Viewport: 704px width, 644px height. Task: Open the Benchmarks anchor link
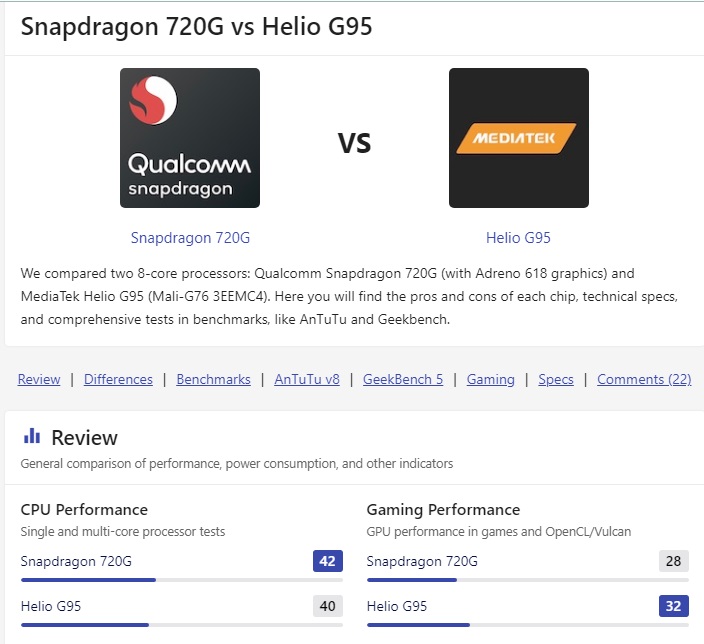coord(213,379)
